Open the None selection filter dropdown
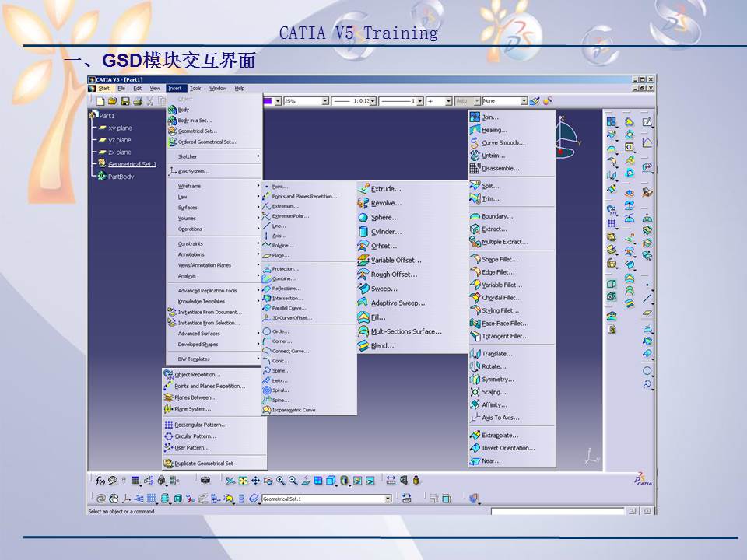The height and width of the screenshot is (560, 747). click(x=524, y=101)
